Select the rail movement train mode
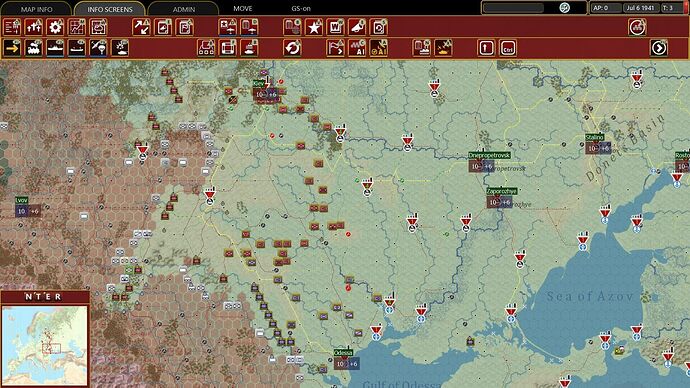 click(x=33, y=48)
